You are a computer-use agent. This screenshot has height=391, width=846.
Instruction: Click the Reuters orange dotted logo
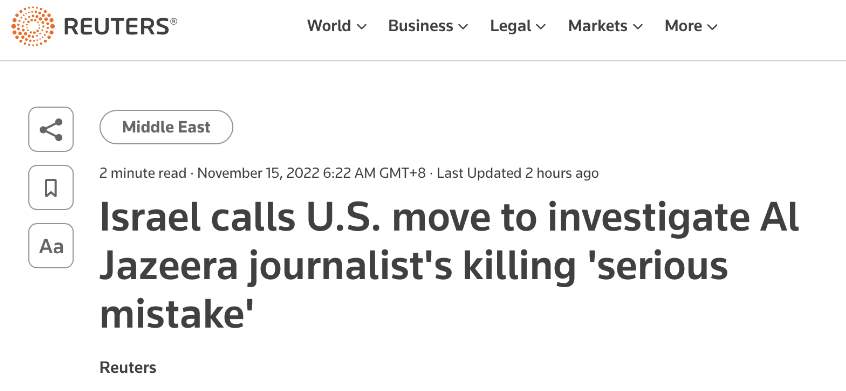point(33,26)
